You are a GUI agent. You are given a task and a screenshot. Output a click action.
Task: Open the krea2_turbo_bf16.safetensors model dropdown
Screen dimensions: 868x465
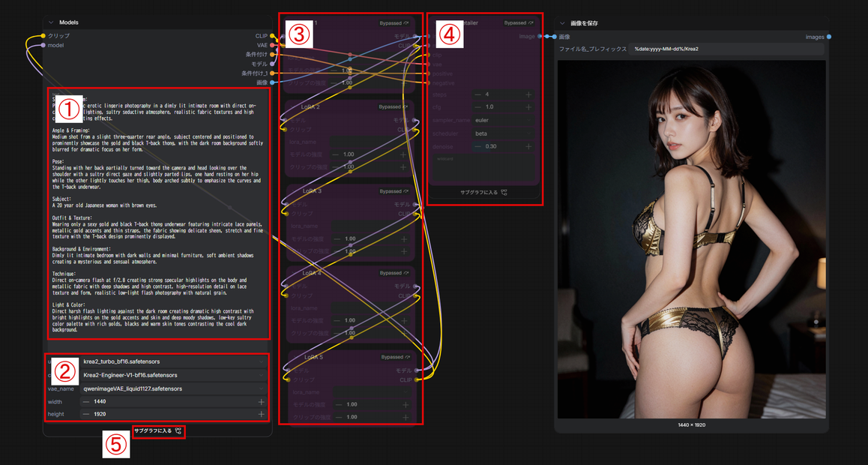pyautogui.click(x=172, y=361)
